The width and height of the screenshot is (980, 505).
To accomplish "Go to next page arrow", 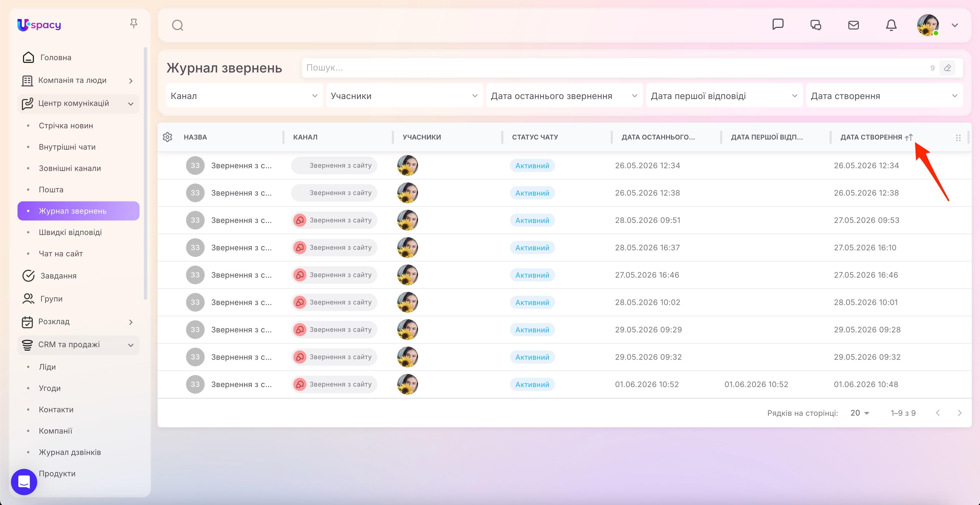I will point(959,413).
